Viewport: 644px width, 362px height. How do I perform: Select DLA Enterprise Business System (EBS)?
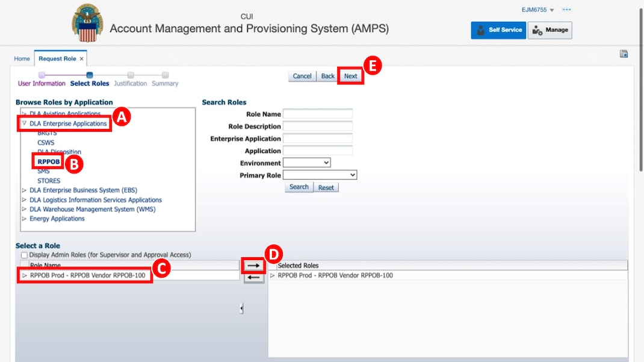click(84, 190)
